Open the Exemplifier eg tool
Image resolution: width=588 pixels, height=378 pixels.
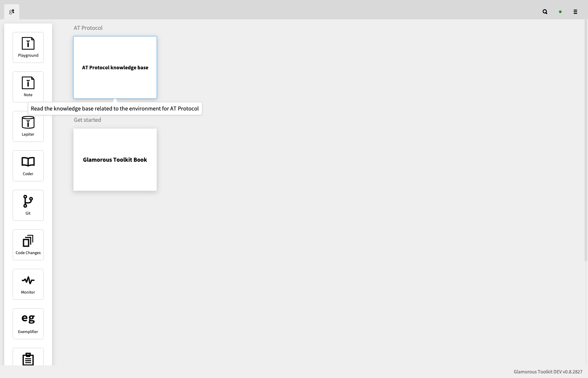click(x=28, y=324)
